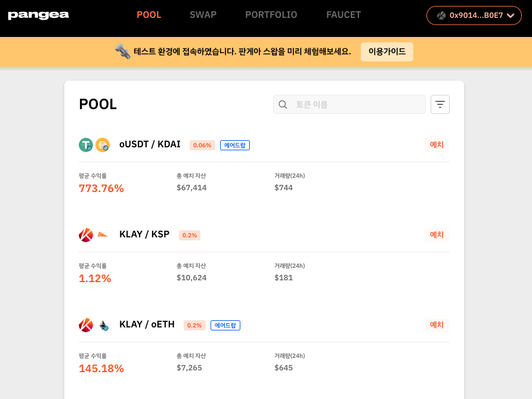Click the $744 volume value
Image resolution: width=532 pixels, height=399 pixels.
point(283,188)
